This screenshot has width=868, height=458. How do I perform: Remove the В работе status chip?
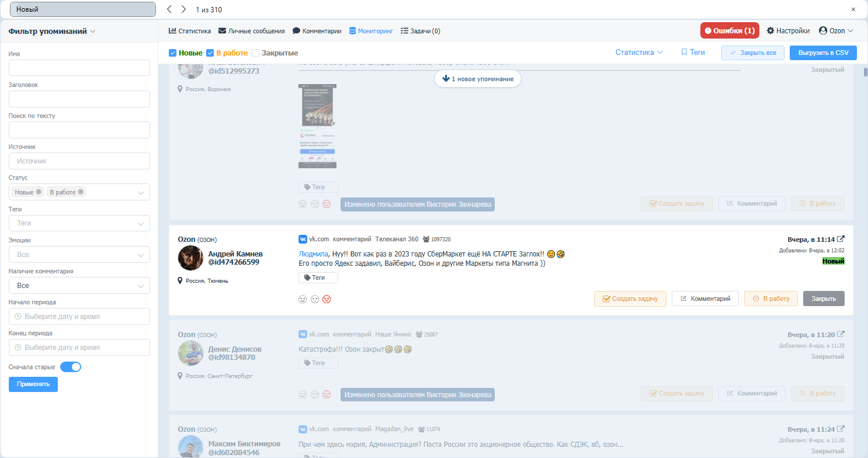(81, 192)
